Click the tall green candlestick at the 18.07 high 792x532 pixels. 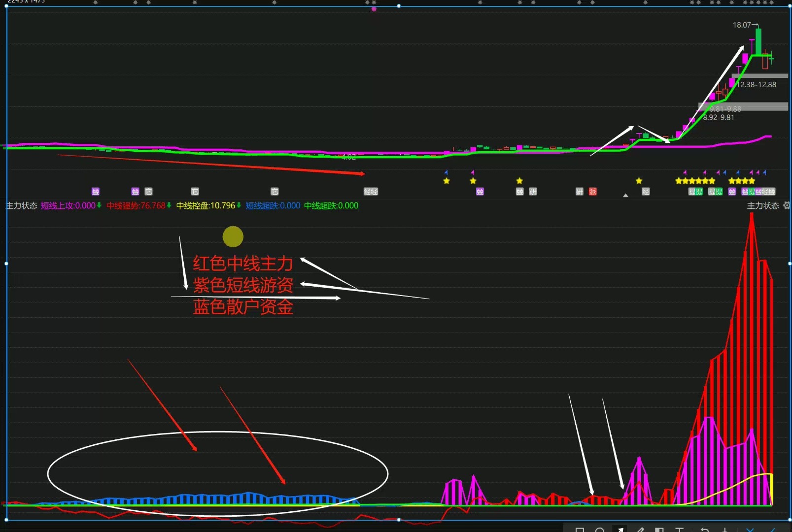(758, 41)
